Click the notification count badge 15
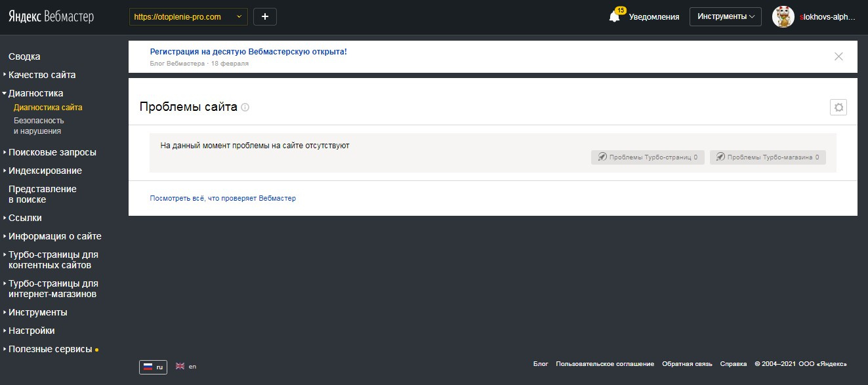 point(621,10)
